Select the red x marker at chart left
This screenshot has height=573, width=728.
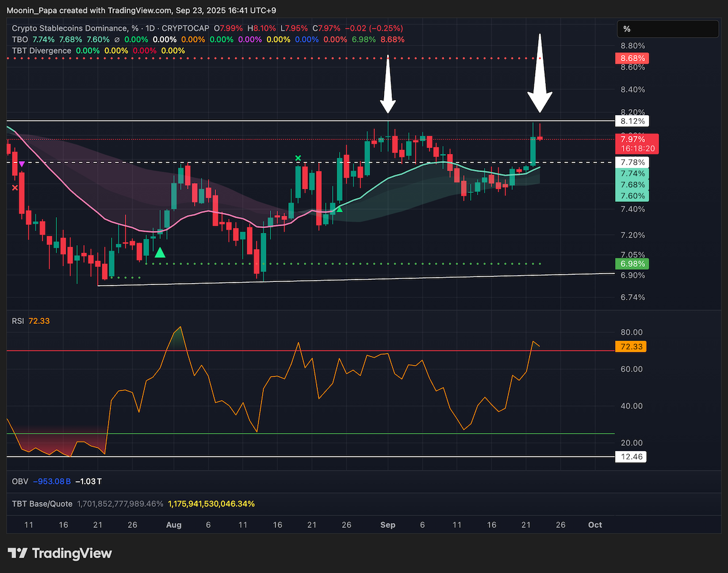[x=15, y=188]
